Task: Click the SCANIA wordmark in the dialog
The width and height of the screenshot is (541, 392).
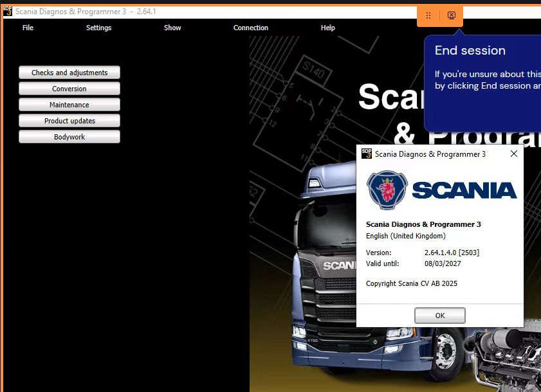Action: pyautogui.click(x=464, y=190)
